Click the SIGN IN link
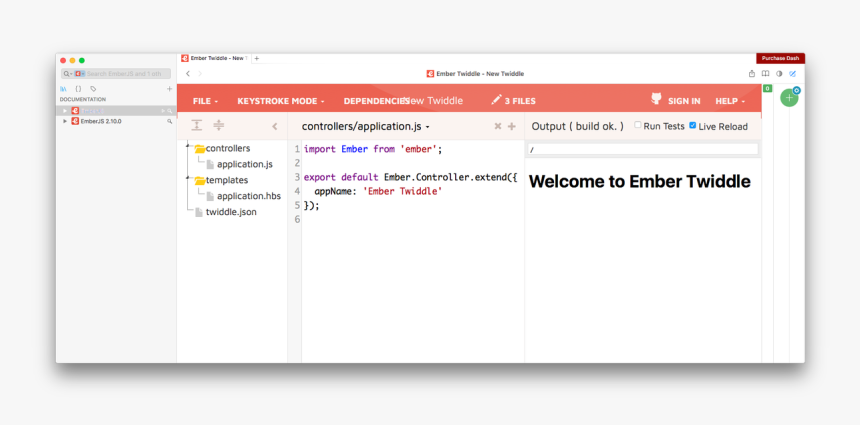This screenshot has width=860, height=425. point(684,101)
